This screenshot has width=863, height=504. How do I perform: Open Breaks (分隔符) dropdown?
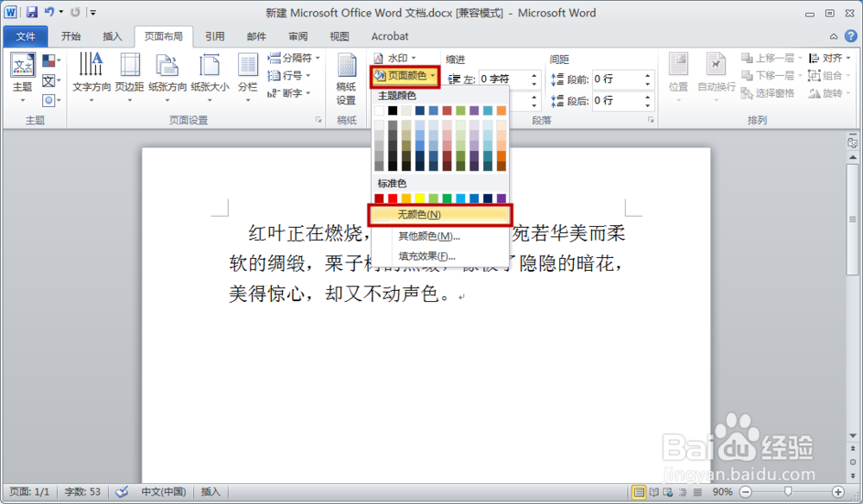[294, 58]
